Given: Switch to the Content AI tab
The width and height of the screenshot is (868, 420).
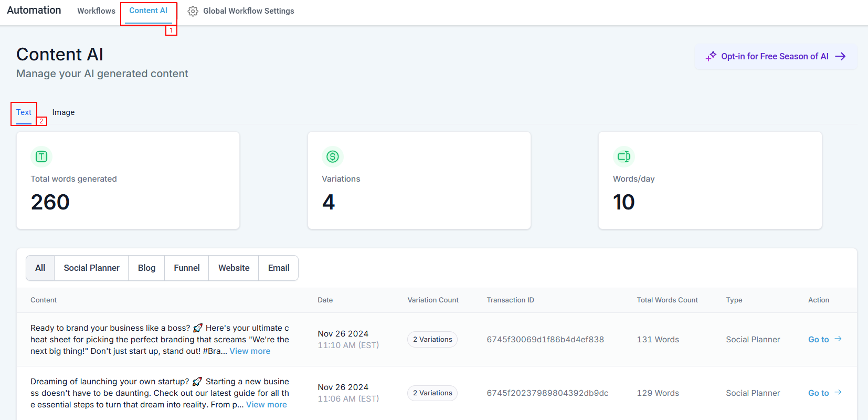Looking at the screenshot, I should point(149,11).
